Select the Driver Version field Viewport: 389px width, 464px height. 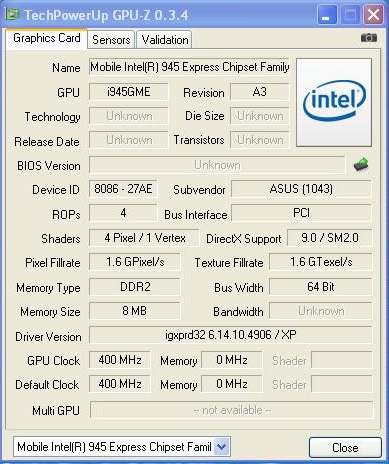pyautogui.click(x=230, y=335)
